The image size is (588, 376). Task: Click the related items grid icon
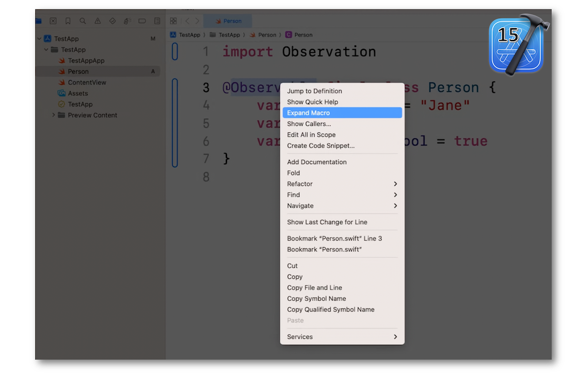pyautogui.click(x=173, y=21)
